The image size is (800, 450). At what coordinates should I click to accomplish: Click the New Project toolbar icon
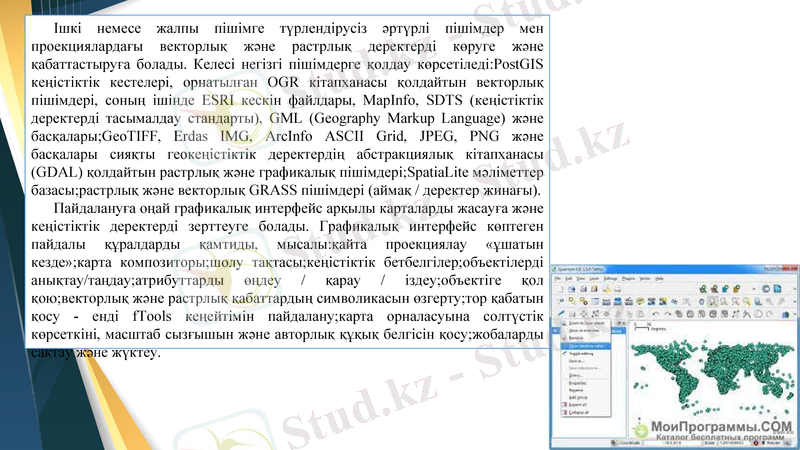click(560, 289)
